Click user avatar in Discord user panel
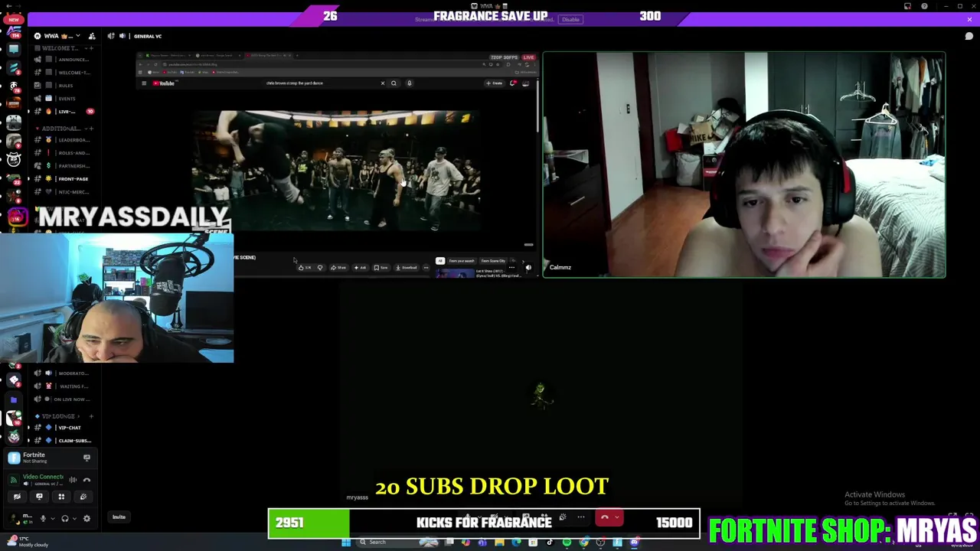980x551 pixels. (x=14, y=518)
